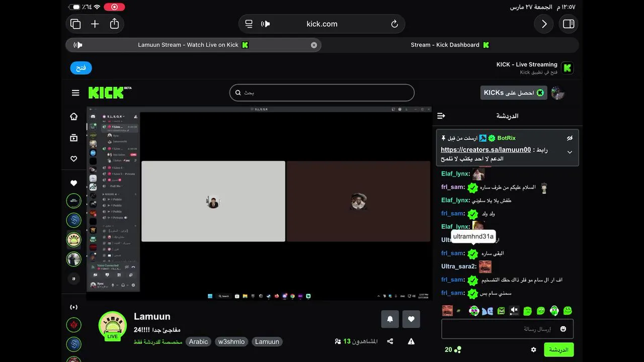Toggle the follow heart button beside bell
This screenshot has height=362, width=644.
pyautogui.click(x=411, y=319)
